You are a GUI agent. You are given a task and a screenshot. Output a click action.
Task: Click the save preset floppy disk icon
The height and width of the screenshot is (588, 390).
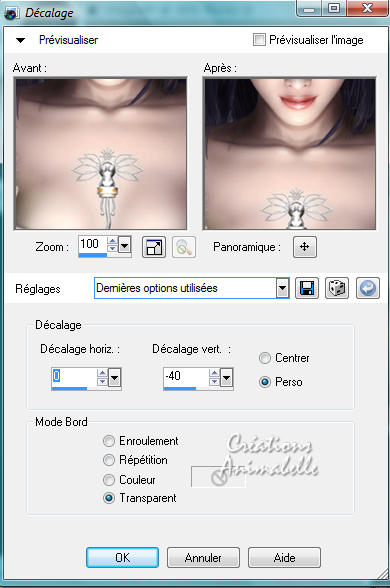307,288
